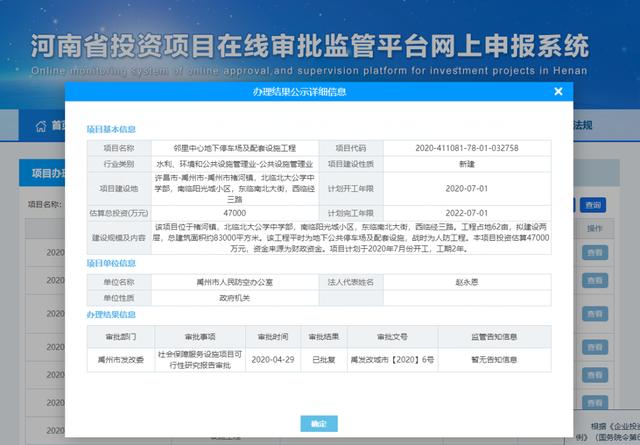Click the 办理结果信息 section heading
The width and height of the screenshot is (640, 445).
click(111, 315)
